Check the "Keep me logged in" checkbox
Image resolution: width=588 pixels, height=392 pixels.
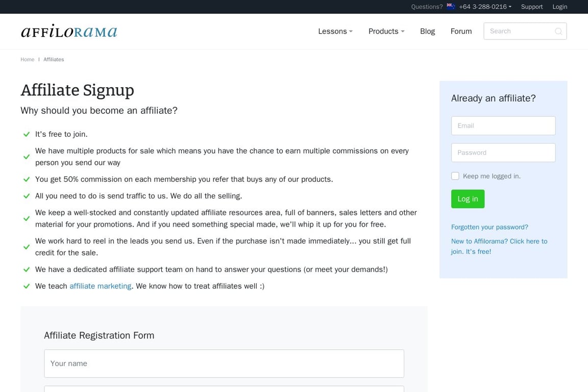(455, 176)
